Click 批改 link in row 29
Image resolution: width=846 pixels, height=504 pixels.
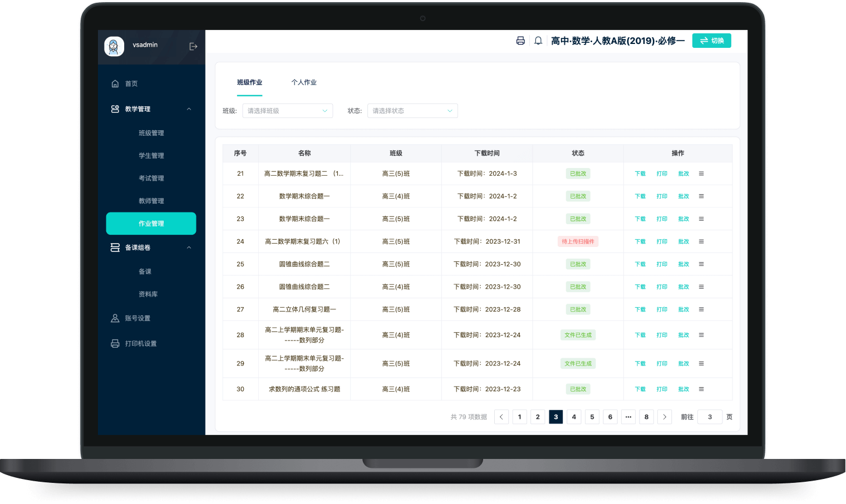683,363
